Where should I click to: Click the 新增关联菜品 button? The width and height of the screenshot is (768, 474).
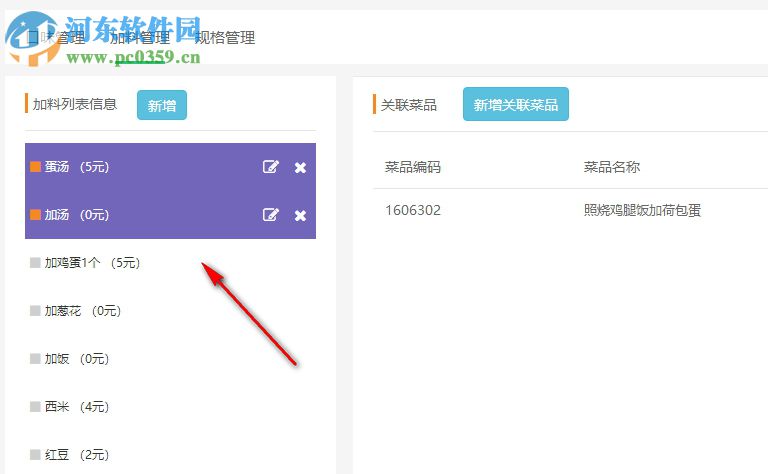pyautogui.click(x=516, y=104)
